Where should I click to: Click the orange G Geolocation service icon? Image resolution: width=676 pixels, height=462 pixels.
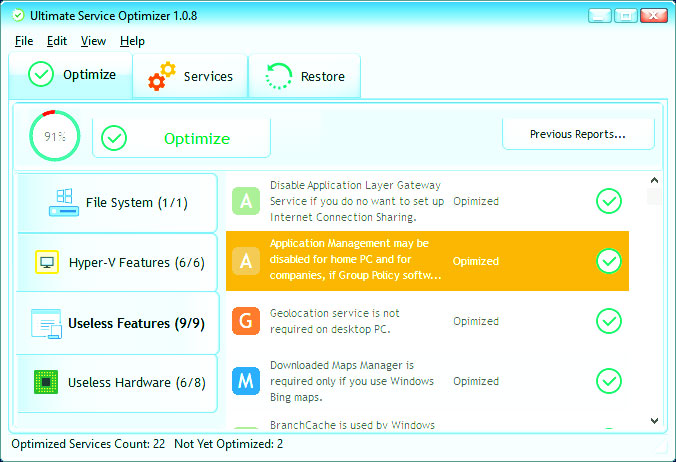[x=246, y=321]
